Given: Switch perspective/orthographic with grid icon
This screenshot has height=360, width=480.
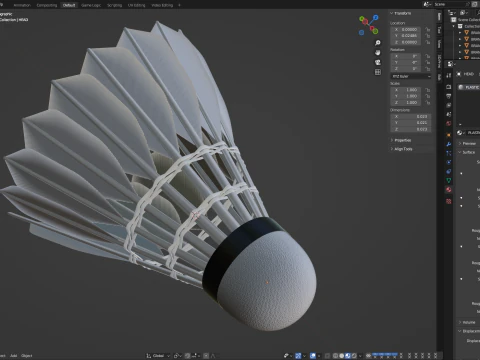Looking at the screenshot, I should (378, 72).
